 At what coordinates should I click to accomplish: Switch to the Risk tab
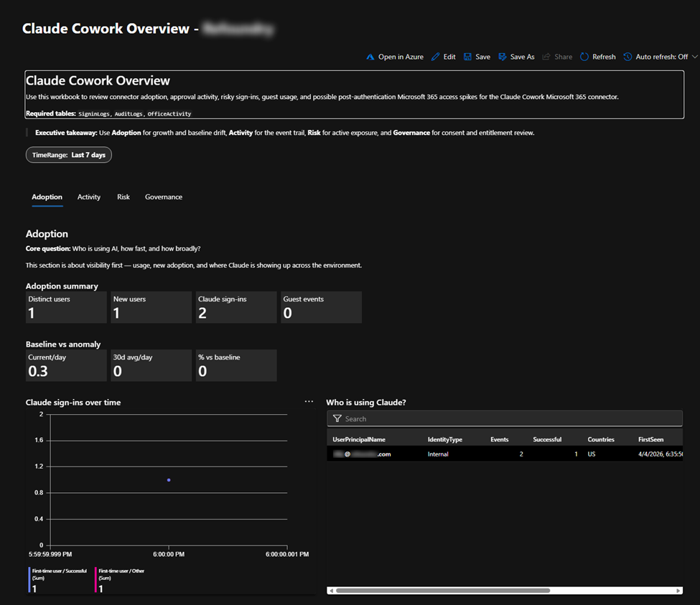tap(123, 197)
